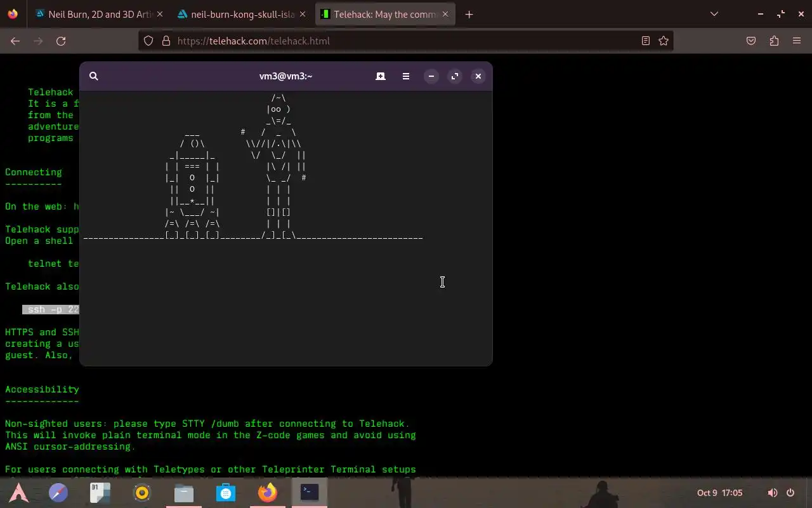Close the neil-burn-kong-skull-island tab
Image resolution: width=812 pixels, height=508 pixels.
303,14
